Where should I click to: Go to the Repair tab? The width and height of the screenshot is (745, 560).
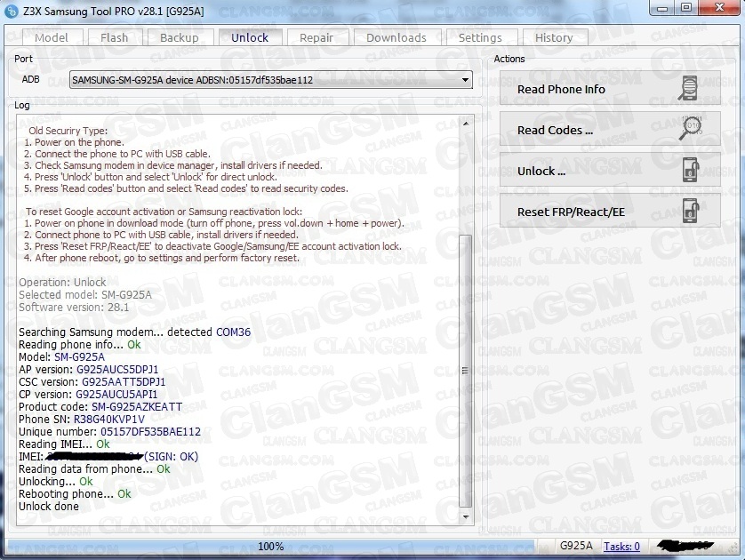(316, 37)
